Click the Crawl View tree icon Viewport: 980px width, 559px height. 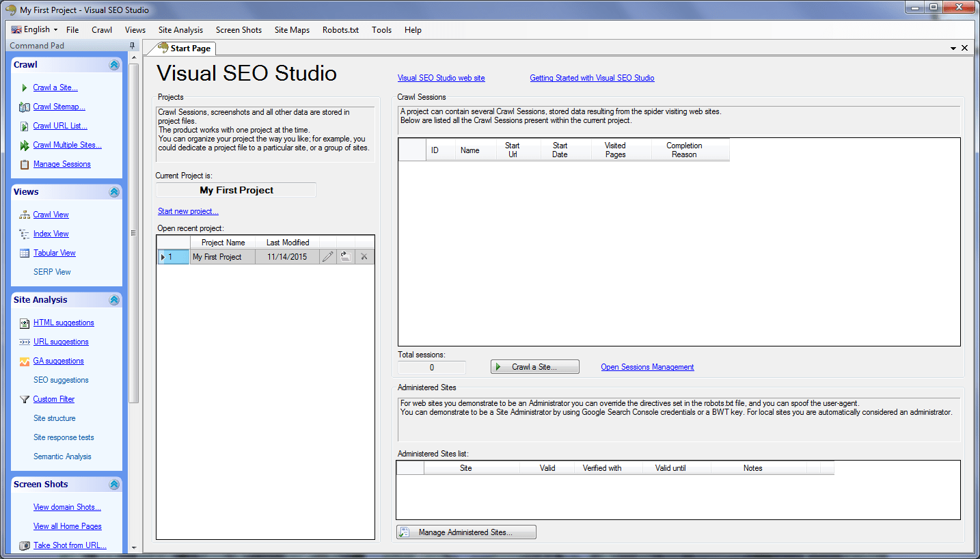25,215
